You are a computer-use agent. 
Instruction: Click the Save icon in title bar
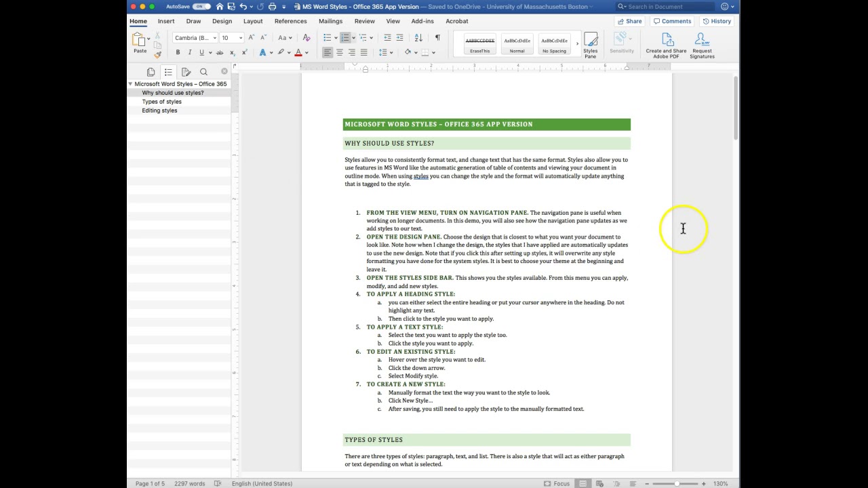point(231,7)
